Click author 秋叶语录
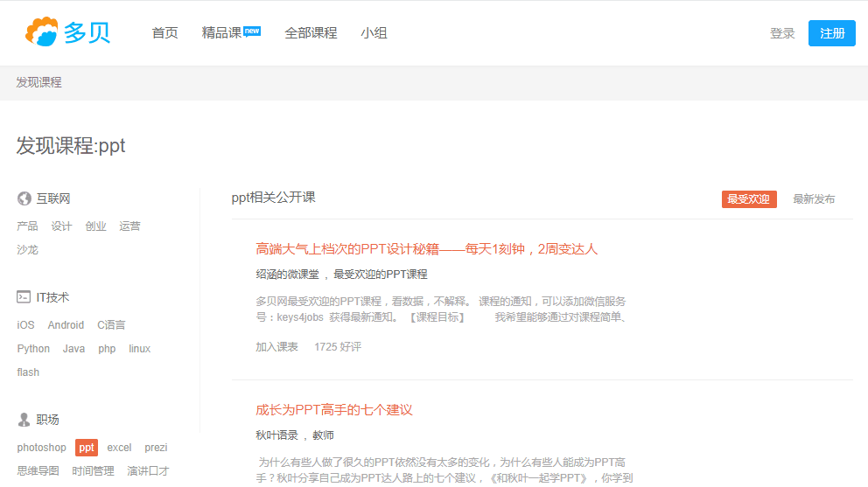The image size is (868, 487). point(276,435)
